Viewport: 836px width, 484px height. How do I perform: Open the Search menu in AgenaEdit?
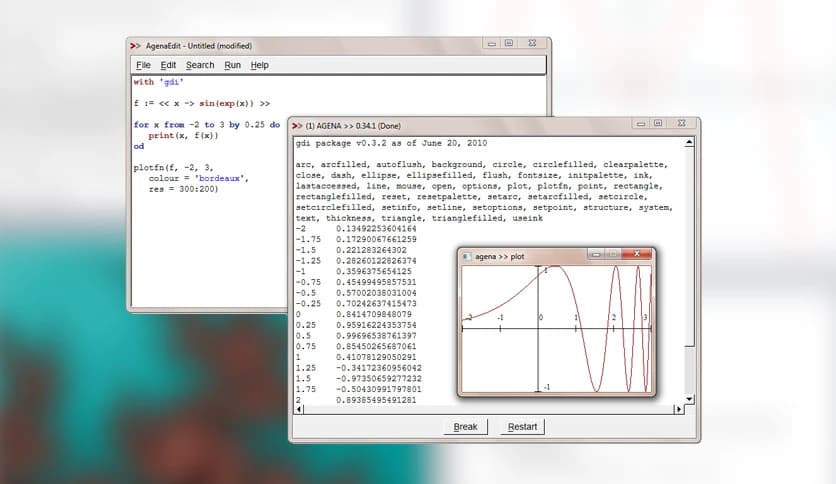[x=200, y=65]
